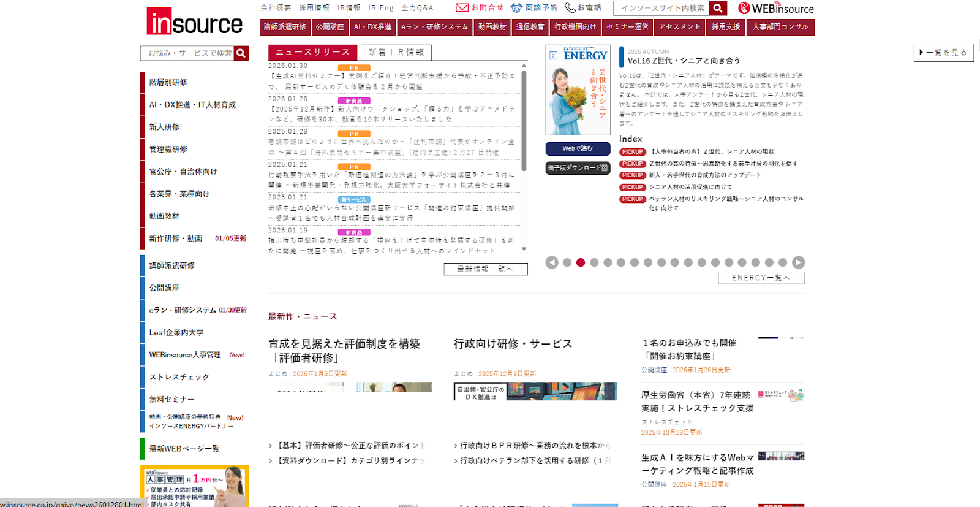This screenshot has width=980, height=507.
Task: Click inside the インソースサイト内検索 field
Action: tap(661, 8)
